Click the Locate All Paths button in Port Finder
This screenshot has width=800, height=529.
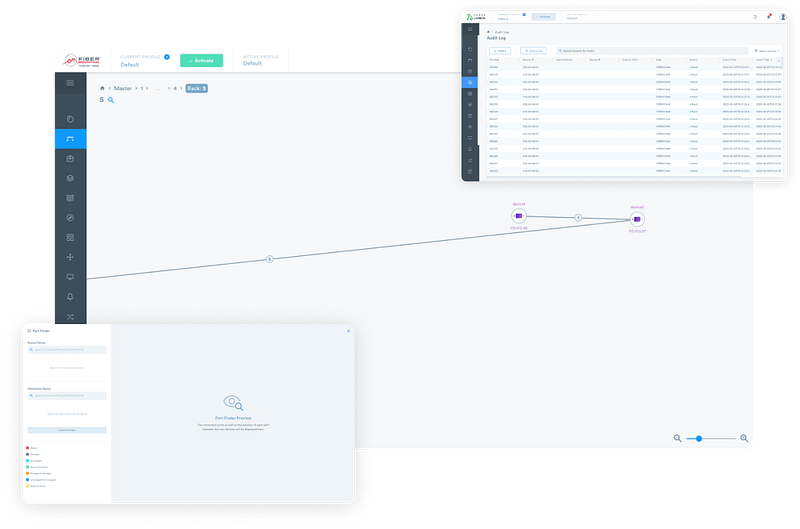pyautogui.click(x=67, y=430)
